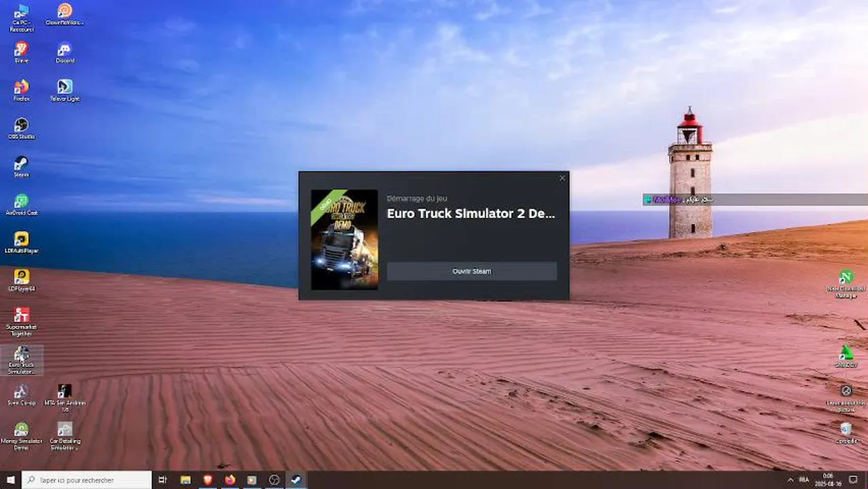
Task: Select the MTA San Andreas desktop icon
Action: (65, 398)
